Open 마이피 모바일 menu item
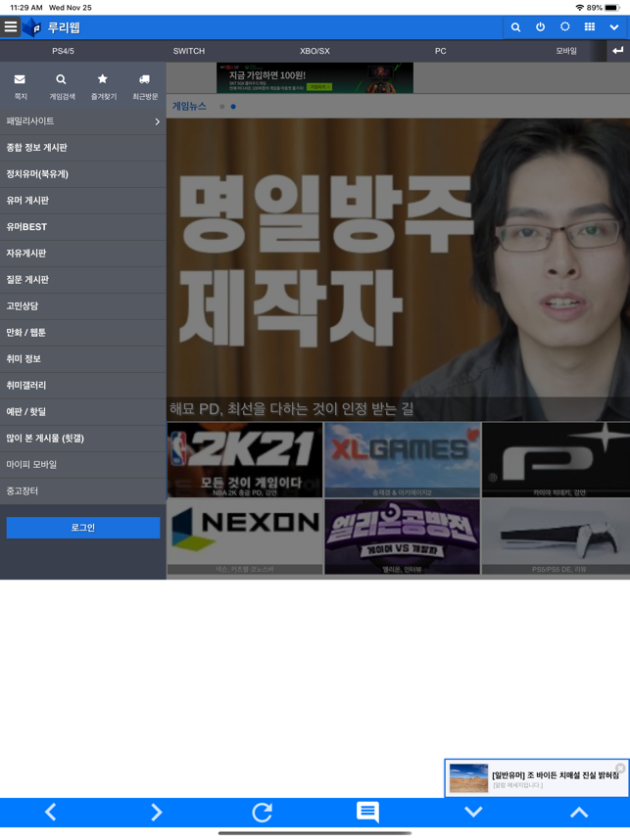This screenshot has height=840, width=630. (x=83, y=464)
